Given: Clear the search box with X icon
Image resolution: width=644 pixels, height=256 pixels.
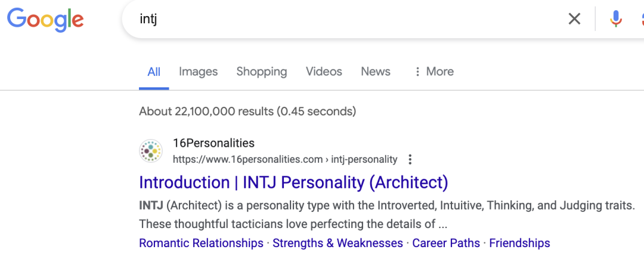Looking at the screenshot, I should click(574, 18).
